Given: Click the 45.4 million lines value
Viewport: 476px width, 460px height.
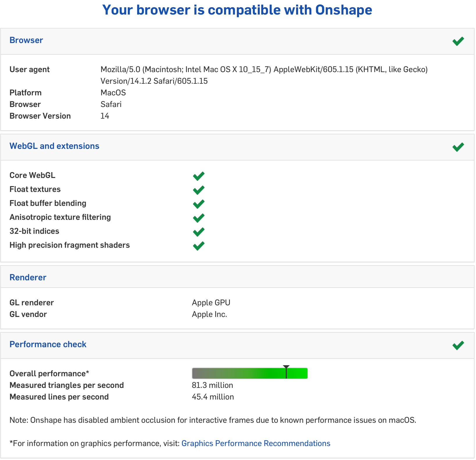Looking at the screenshot, I should [213, 397].
